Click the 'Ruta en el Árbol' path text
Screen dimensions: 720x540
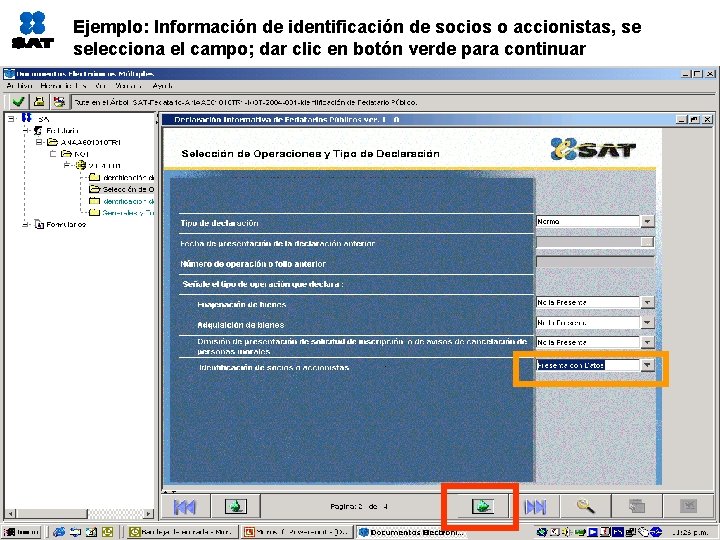(x=246, y=102)
